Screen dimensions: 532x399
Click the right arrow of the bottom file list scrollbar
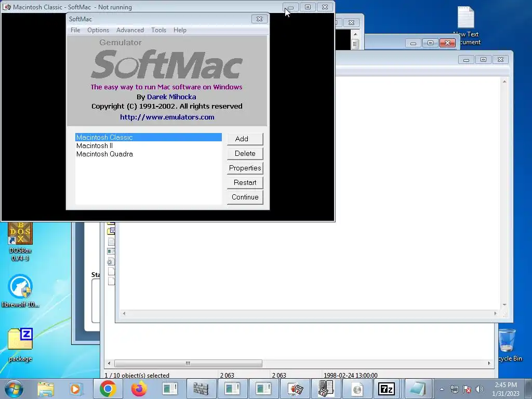pos(489,363)
